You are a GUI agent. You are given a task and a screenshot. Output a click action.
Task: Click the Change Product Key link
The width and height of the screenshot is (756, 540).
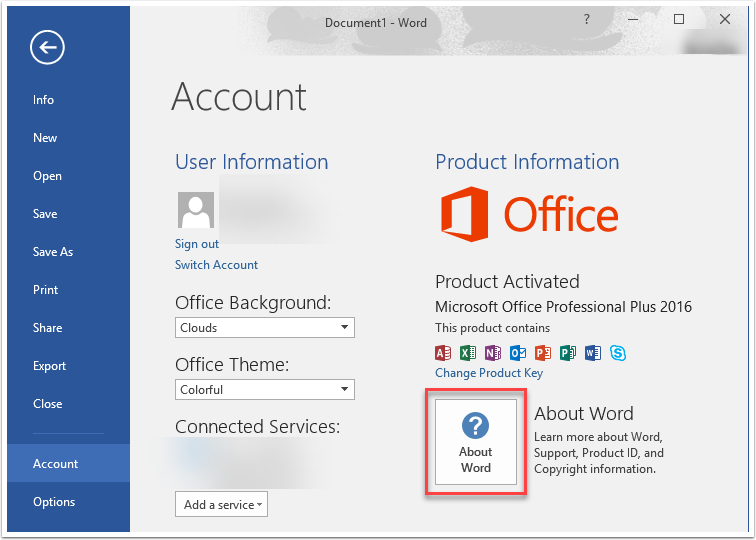(x=489, y=373)
